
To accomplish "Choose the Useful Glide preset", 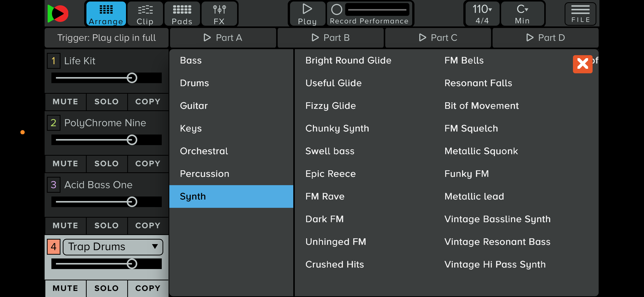I will [x=334, y=83].
